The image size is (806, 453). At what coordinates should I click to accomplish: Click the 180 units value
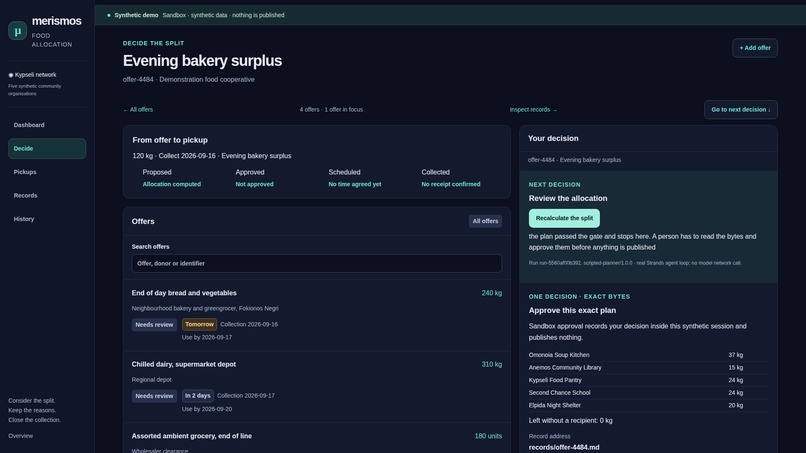point(488,436)
